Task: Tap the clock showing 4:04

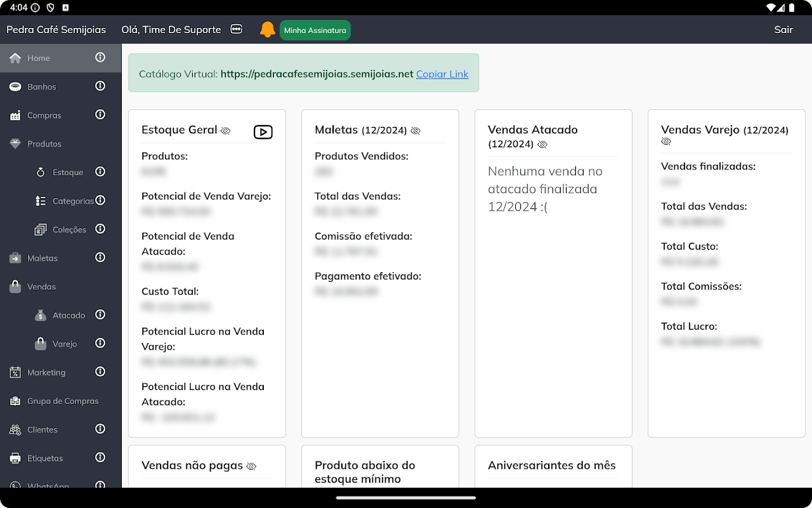Action: click(x=18, y=8)
